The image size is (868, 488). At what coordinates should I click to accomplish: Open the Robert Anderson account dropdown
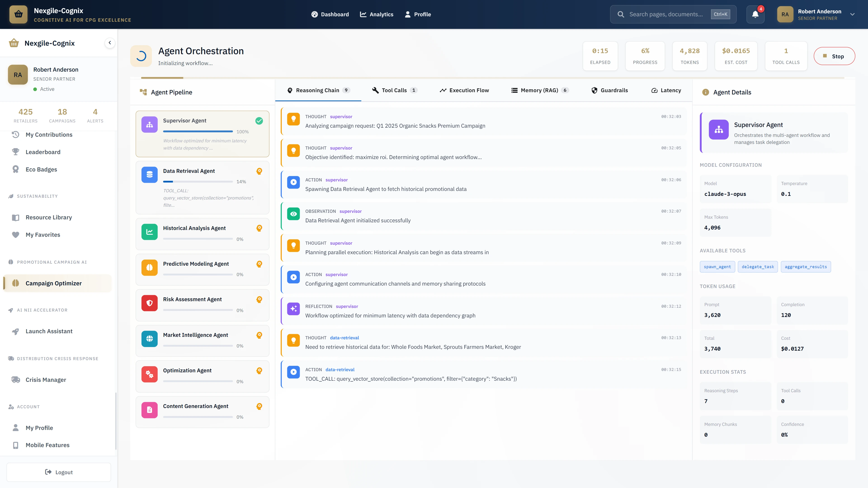tap(852, 14)
